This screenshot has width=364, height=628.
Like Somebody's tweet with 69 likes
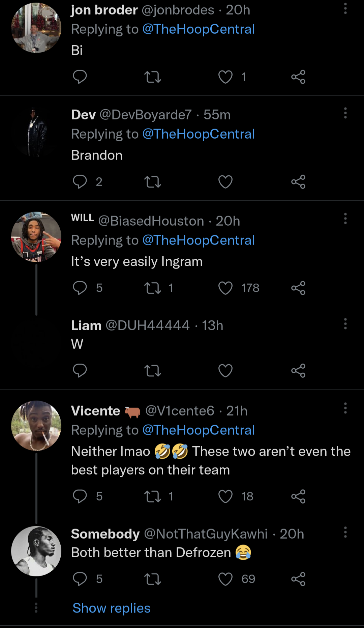click(x=225, y=579)
